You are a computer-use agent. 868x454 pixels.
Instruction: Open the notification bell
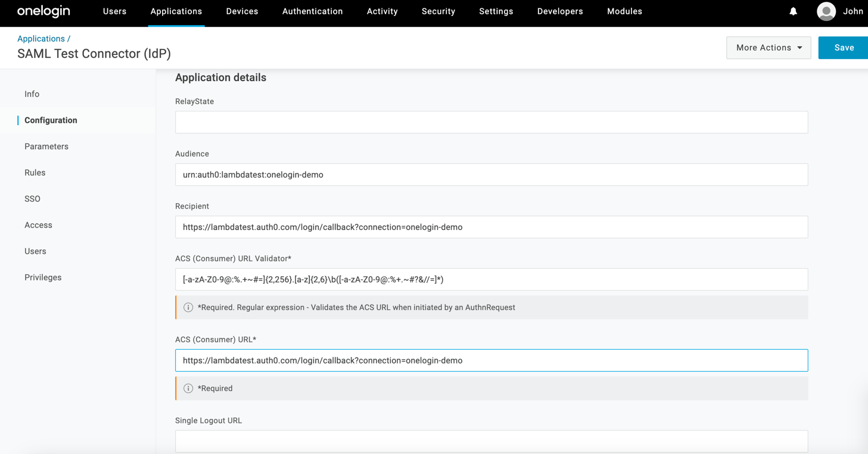pos(792,11)
